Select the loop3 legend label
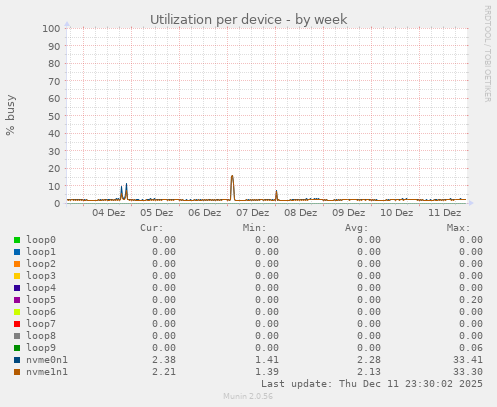The height and width of the screenshot is (407, 497). (x=41, y=276)
